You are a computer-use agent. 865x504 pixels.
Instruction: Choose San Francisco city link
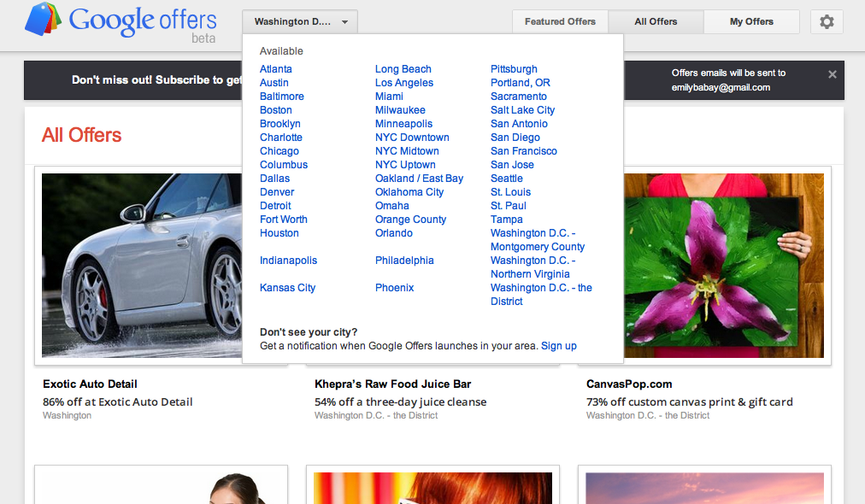(x=524, y=151)
